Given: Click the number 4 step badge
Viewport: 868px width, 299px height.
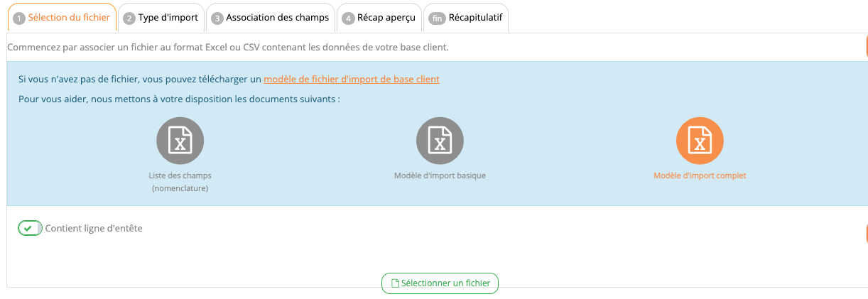Looking at the screenshot, I should point(348,18).
